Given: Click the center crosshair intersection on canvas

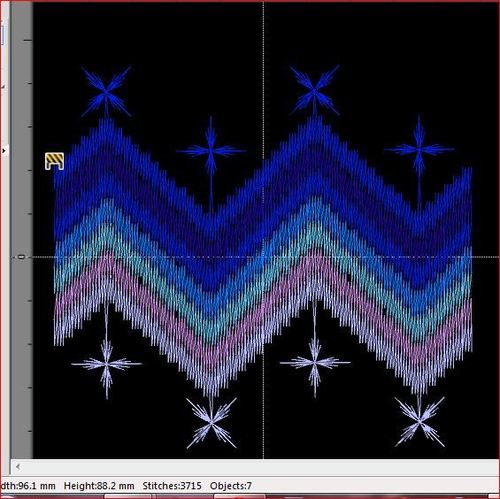Looking at the screenshot, I should tap(263, 257).
